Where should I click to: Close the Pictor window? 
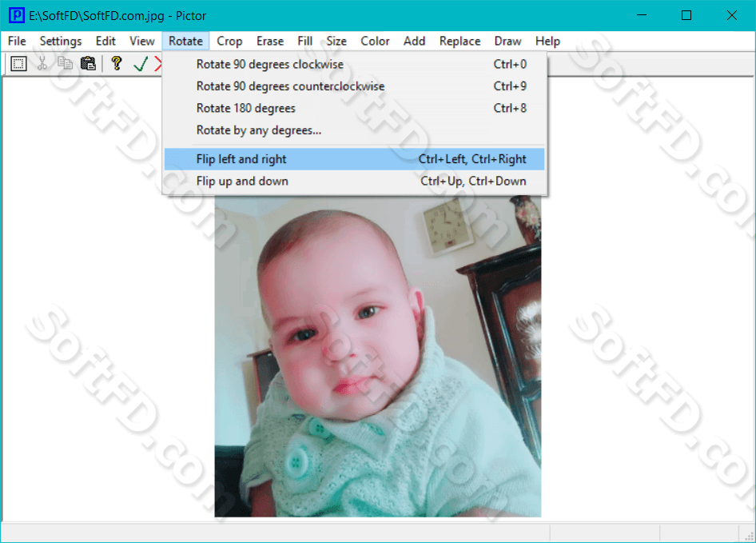732,15
